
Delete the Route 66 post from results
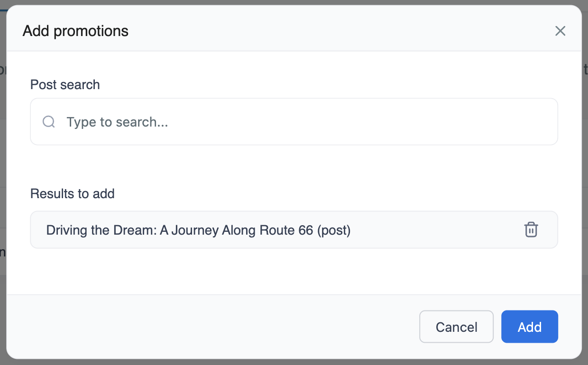(531, 229)
